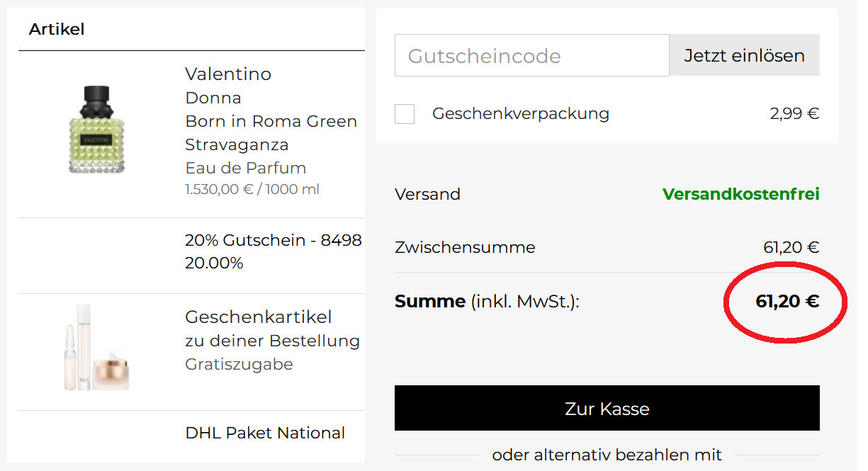Click the 'Artikel' column header

pos(57,29)
